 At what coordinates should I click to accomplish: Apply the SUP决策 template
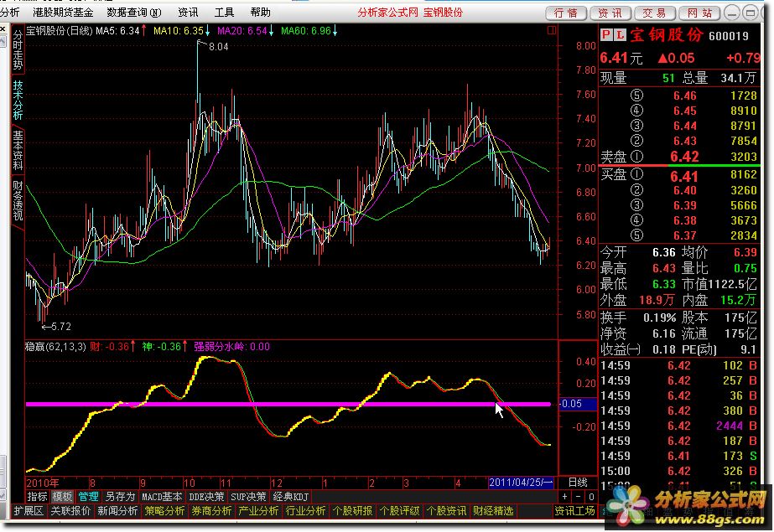pos(248,497)
